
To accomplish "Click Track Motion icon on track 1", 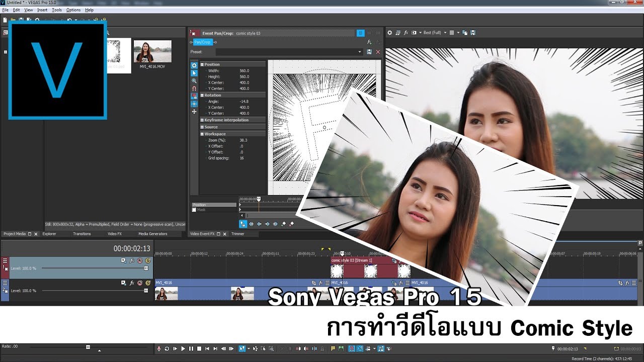I will point(123,260).
